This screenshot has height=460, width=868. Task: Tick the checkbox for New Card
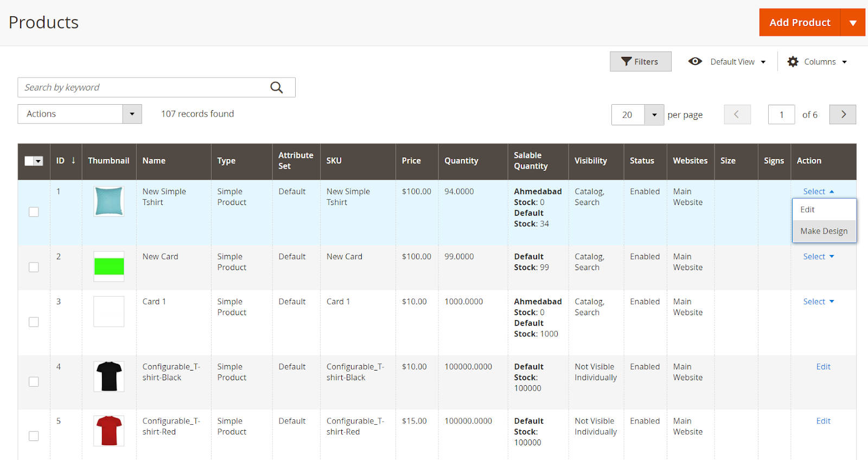pyautogui.click(x=34, y=267)
